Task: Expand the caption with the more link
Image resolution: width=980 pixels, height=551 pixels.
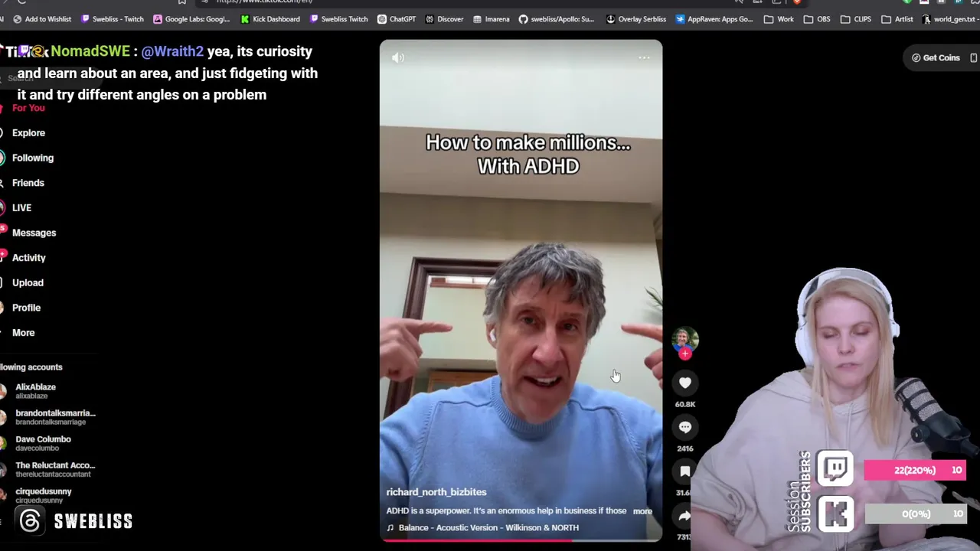Action: coord(642,511)
